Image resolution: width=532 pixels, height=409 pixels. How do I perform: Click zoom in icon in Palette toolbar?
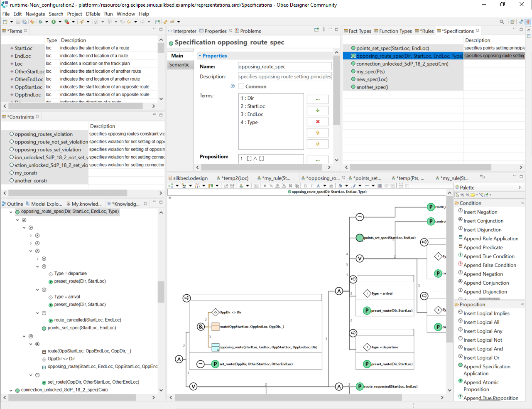click(x=462, y=195)
